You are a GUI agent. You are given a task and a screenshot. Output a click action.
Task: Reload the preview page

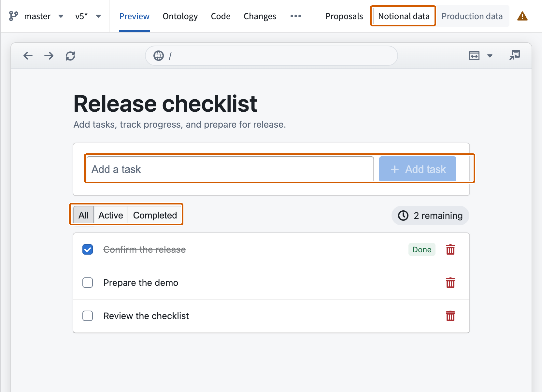(x=70, y=56)
